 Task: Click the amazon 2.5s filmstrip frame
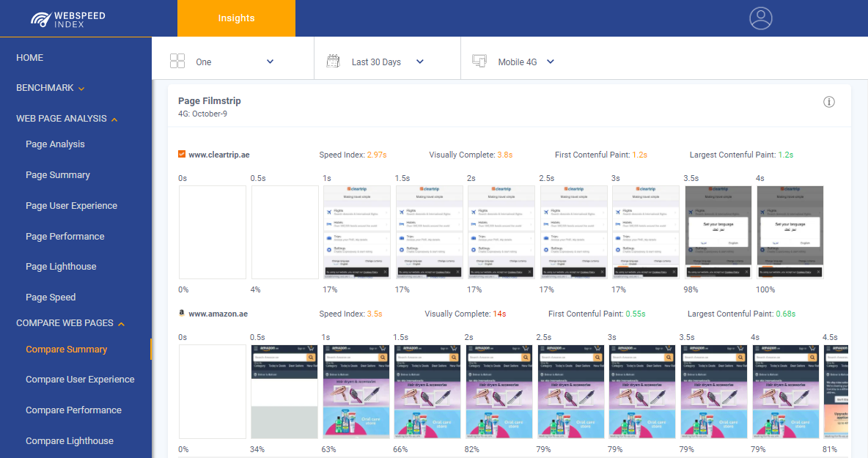tap(571, 391)
